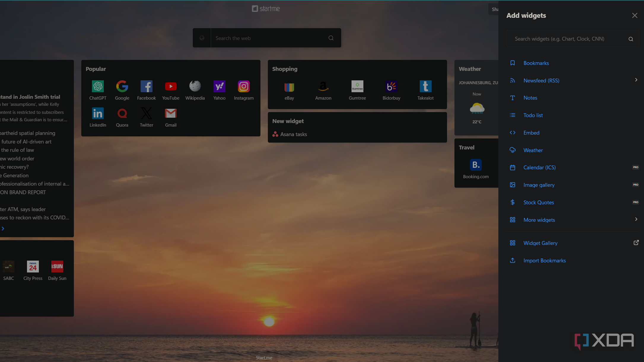Open the Facebook bookmark icon

[x=147, y=86]
